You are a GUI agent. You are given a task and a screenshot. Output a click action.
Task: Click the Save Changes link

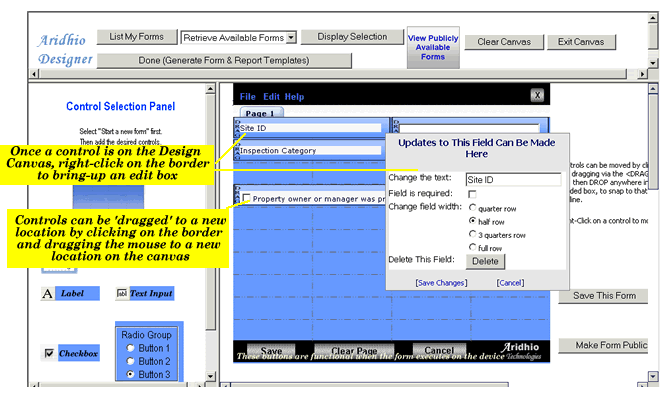(x=441, y=283)
